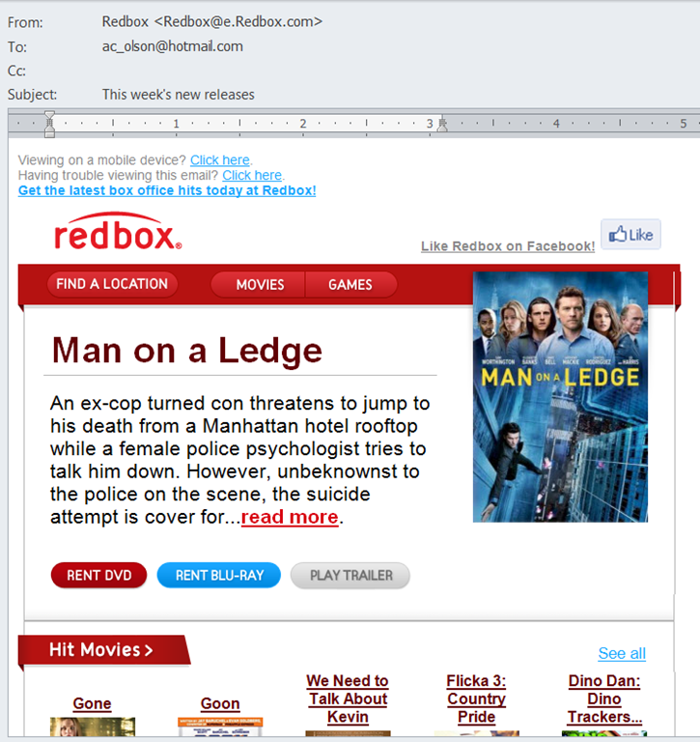Open 'Get the latest box office hits' link
The image size is (700, 742).
click(167, 190)
